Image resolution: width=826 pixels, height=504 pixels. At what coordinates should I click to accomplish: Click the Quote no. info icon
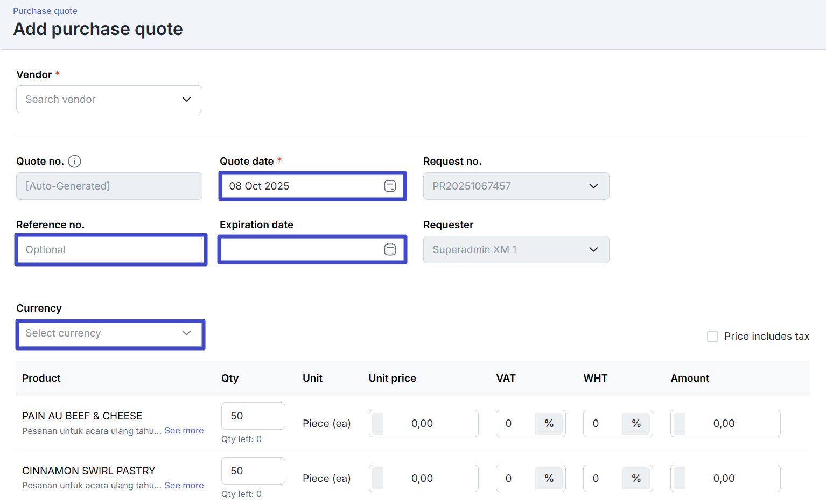pos(75,162)
